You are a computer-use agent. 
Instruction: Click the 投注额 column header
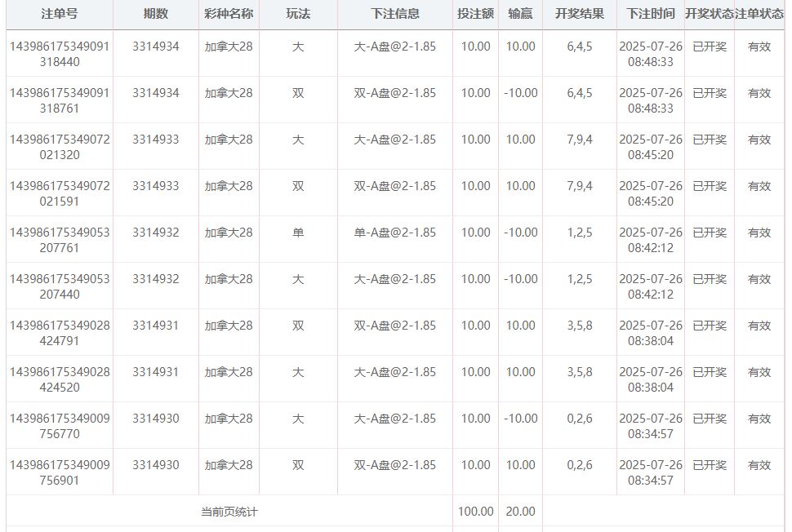(475, 14)
